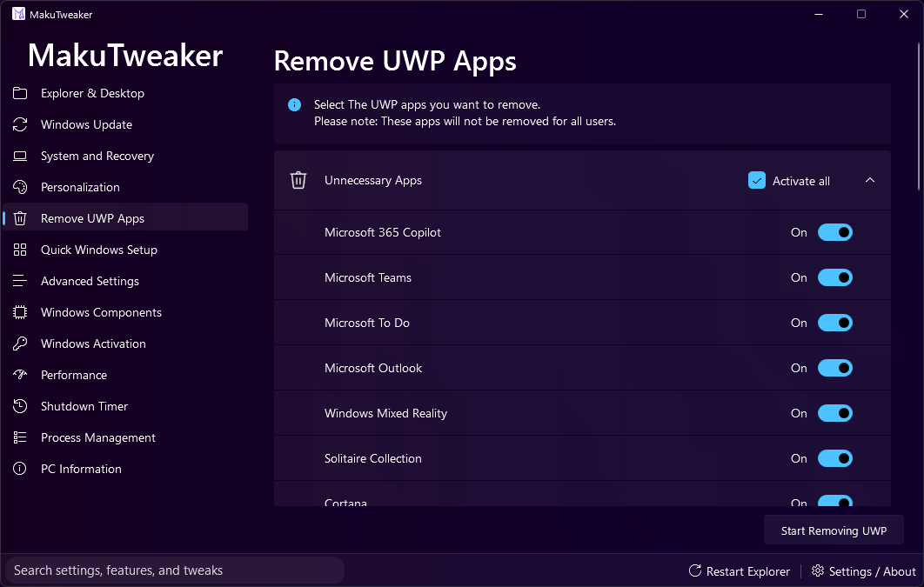Click the Windows Update refresh icon
Viewport: 924px width, 587px height.
(x=20, y=124)
